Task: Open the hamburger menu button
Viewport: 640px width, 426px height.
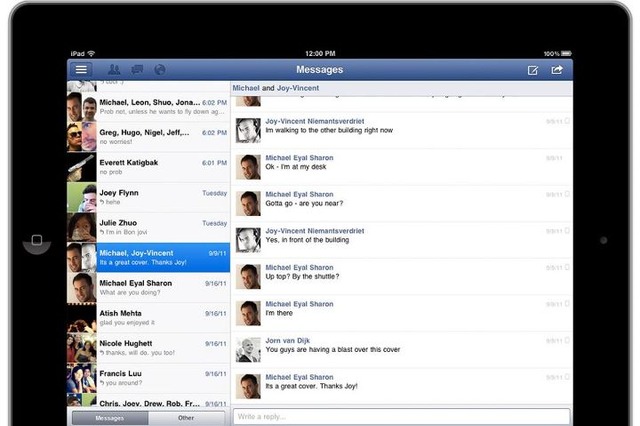Action: 81,69
